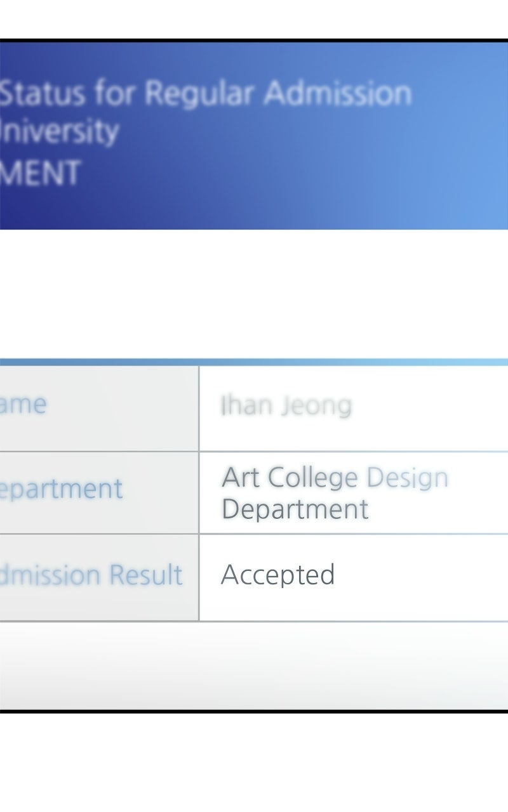Click the gray footer bar below the table

pos(254,666)
